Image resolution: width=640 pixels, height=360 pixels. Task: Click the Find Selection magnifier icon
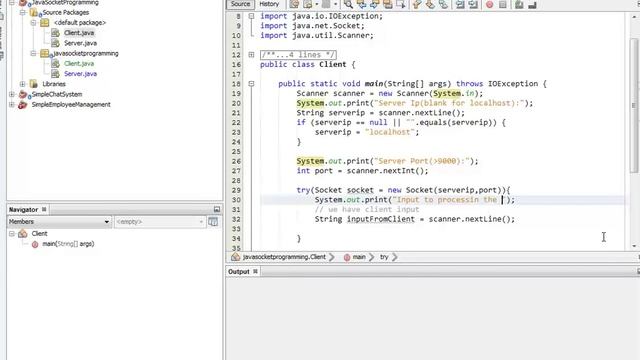(348, 4)
